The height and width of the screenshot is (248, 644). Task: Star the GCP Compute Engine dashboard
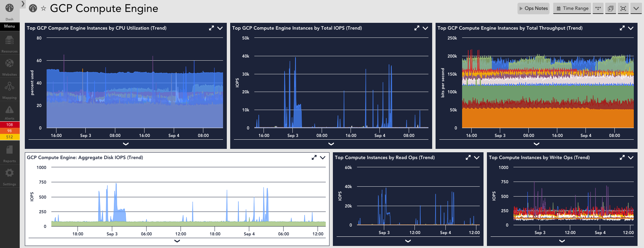[44, 9]
